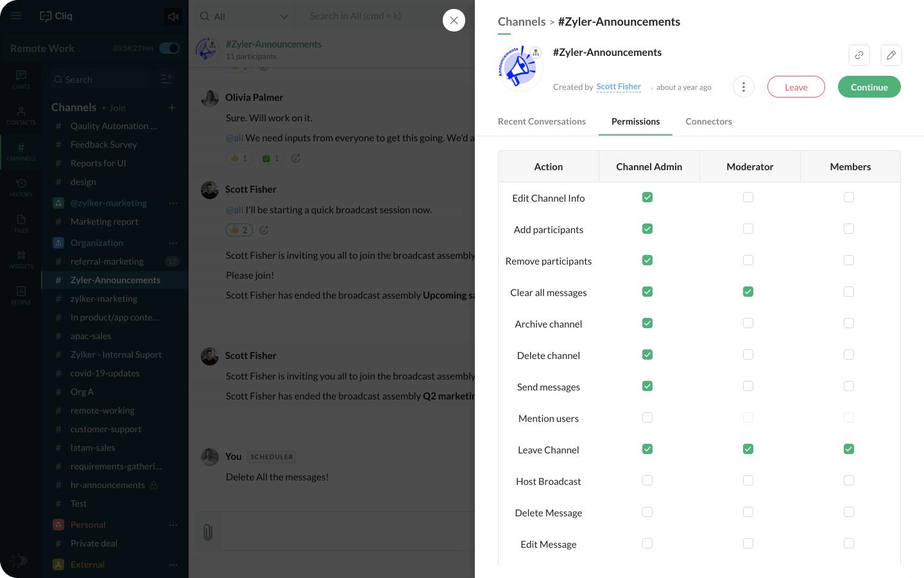Copy channel link using the link icon
The width and height of the screenshot is (924, 578).
pos(859,55)
